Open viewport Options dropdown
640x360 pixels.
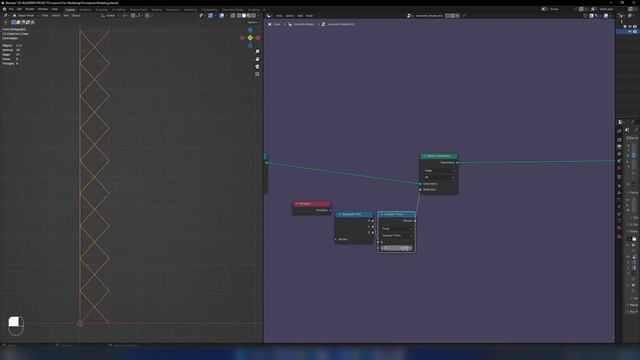point(253,22)
